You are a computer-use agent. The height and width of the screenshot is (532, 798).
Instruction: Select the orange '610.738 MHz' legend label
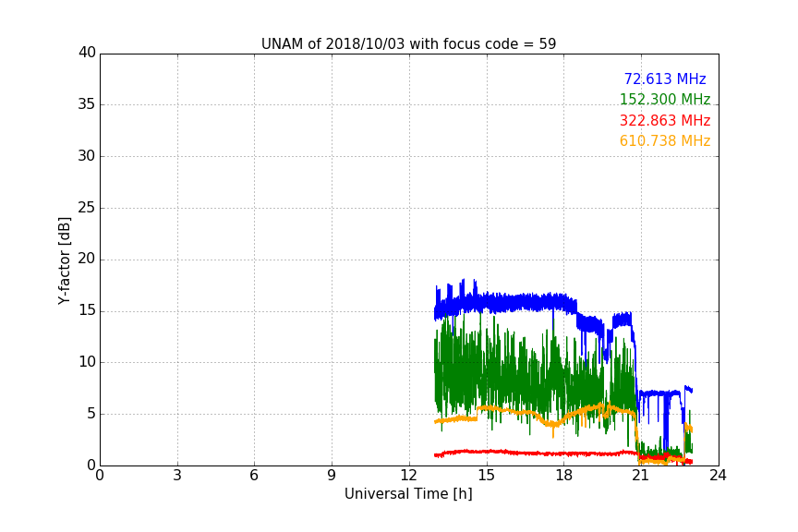click(665, 141)
